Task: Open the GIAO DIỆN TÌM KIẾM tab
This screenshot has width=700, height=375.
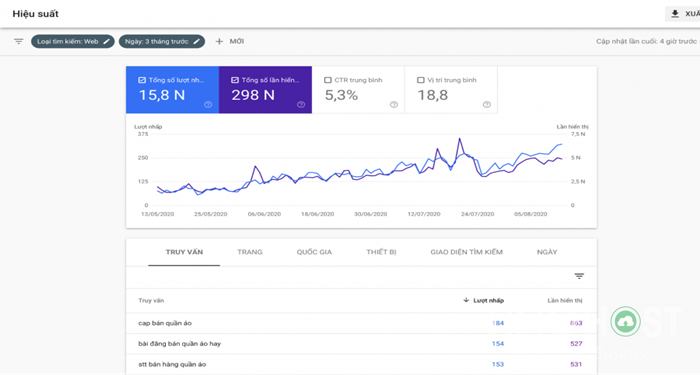Action: [467, 252]
